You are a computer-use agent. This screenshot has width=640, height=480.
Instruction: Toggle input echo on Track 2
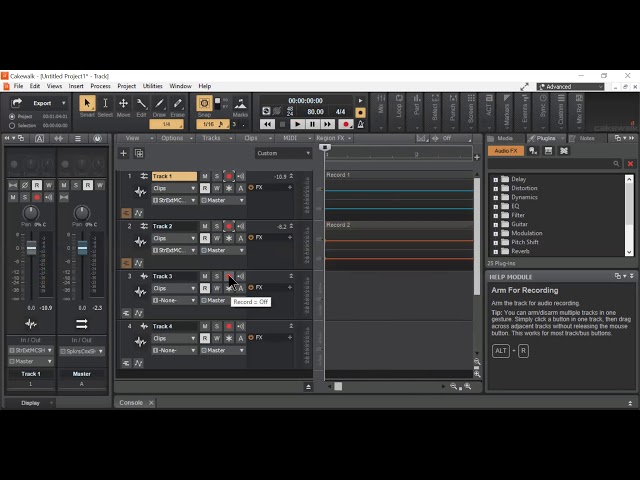click(241, 226)
